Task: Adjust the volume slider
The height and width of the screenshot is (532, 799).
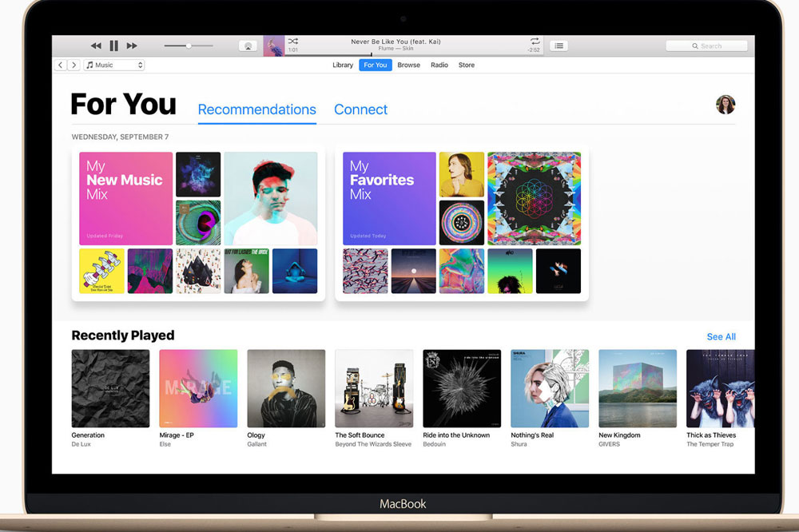Action: pyautogui.click(x=189, y=46)
